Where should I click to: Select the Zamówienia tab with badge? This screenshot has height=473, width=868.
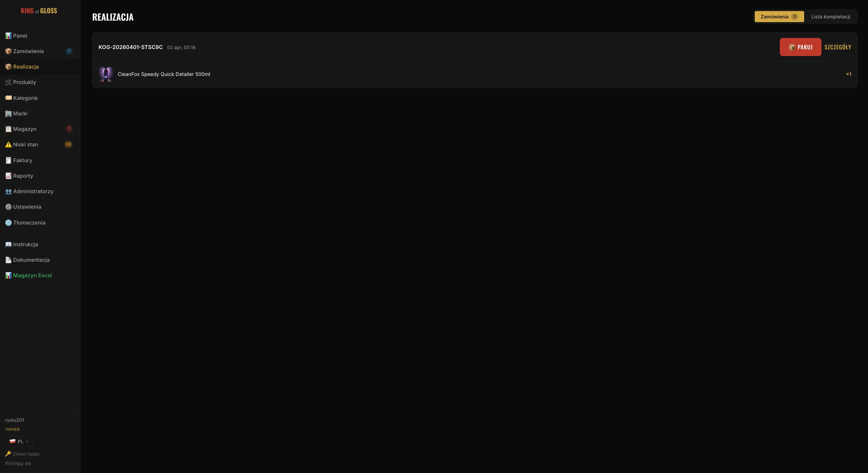coord(779,17)
